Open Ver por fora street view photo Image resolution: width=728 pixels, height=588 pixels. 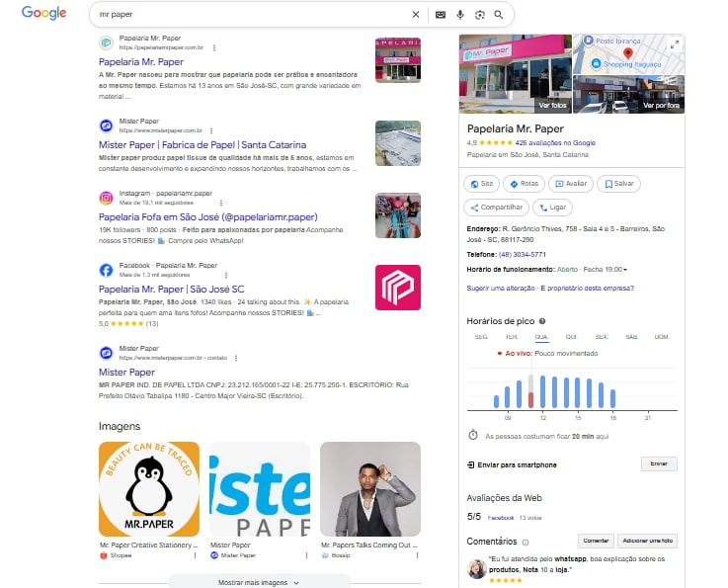[x=628, y=94]
